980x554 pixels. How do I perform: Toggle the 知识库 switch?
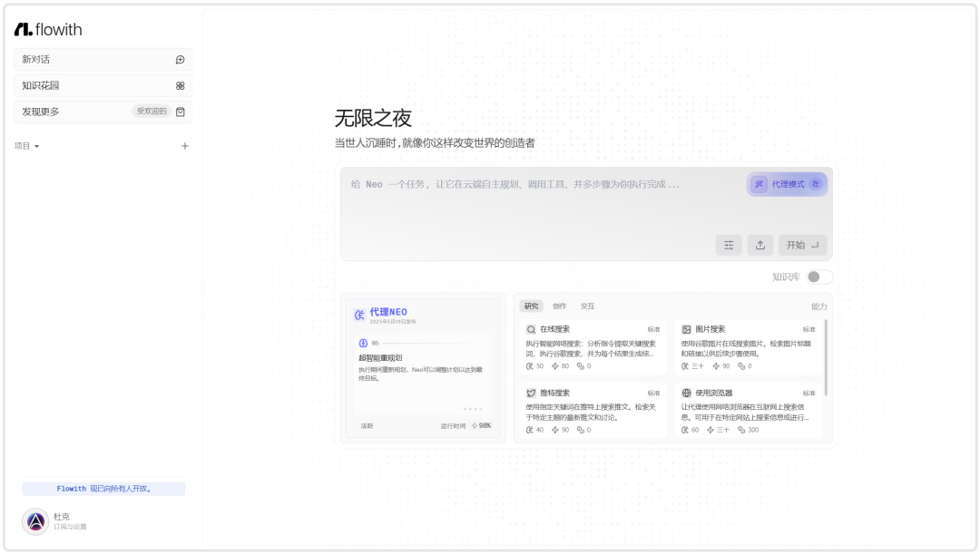coord(819,277)
